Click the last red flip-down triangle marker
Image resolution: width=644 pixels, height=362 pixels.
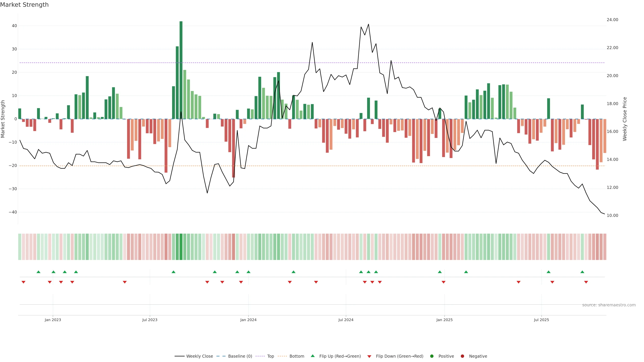coord(586,282)
